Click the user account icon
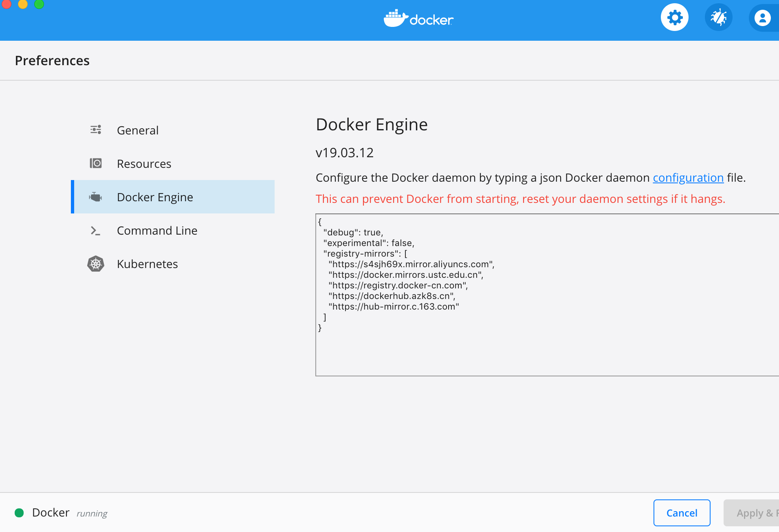The image size is (779, 532). point(762,18)
